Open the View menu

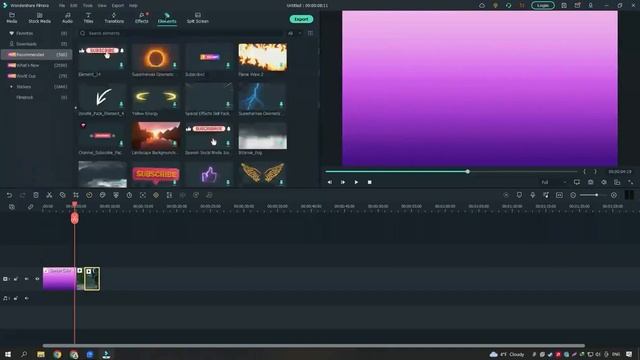[x=102, y=6]
